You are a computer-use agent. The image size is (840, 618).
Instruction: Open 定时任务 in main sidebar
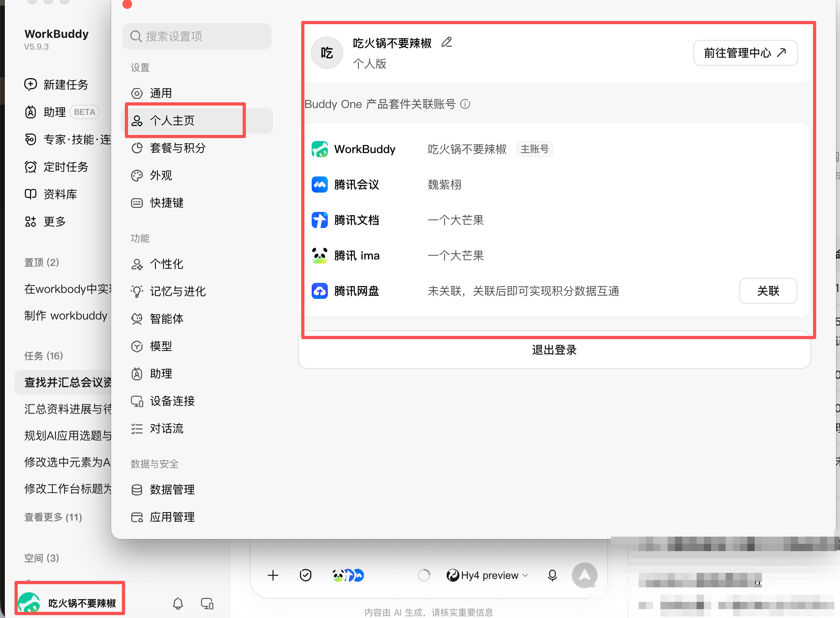click(x=56, y=167)
